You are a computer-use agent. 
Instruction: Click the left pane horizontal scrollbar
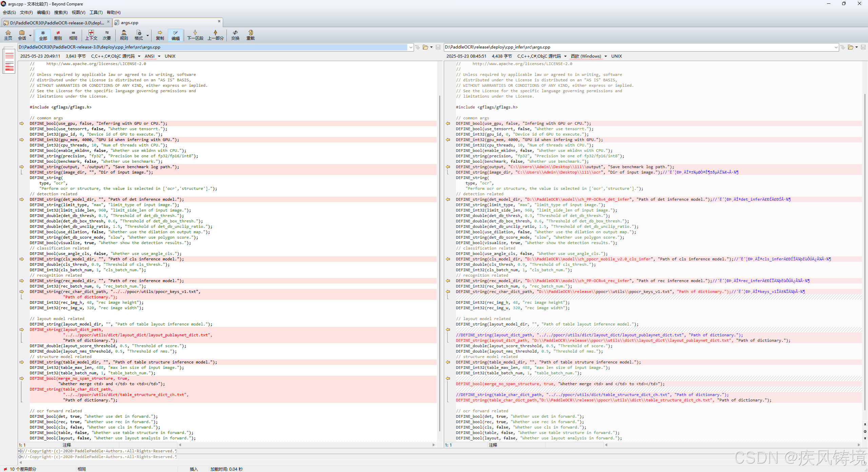point(307,445)
